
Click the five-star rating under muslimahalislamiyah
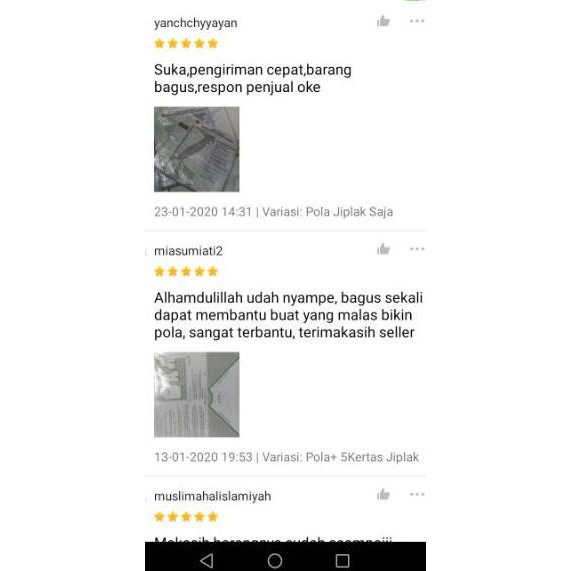pyautogui.click(x=186, y=517)
